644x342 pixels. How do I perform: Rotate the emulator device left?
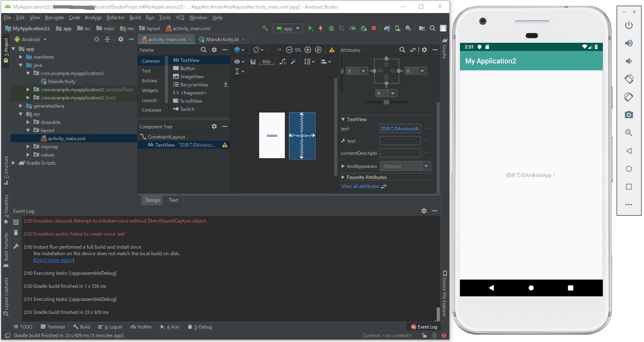[629, 79]
